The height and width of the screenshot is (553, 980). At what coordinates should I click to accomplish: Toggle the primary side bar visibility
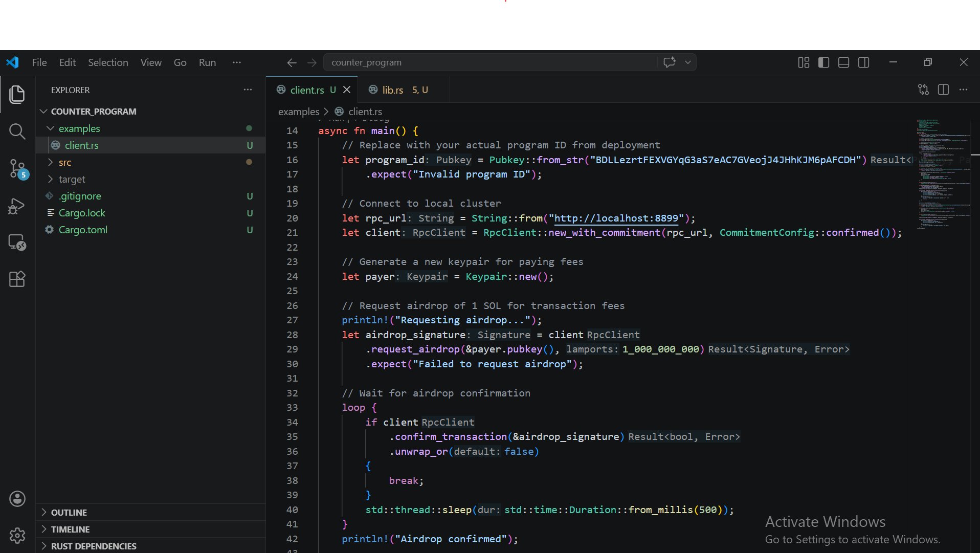pos(823,62)
